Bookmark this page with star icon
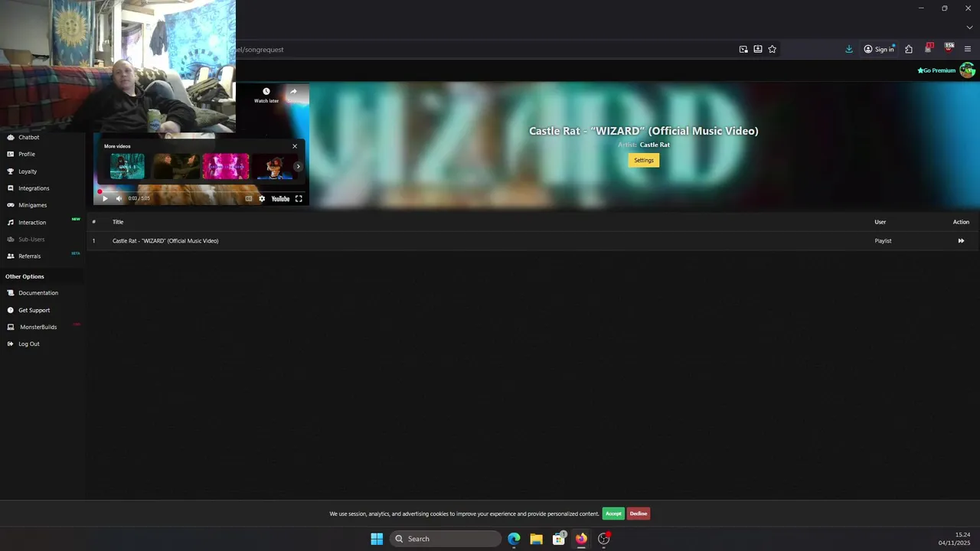Image resolution: width=980 pixels, height=551 pixels. point(773,49)
